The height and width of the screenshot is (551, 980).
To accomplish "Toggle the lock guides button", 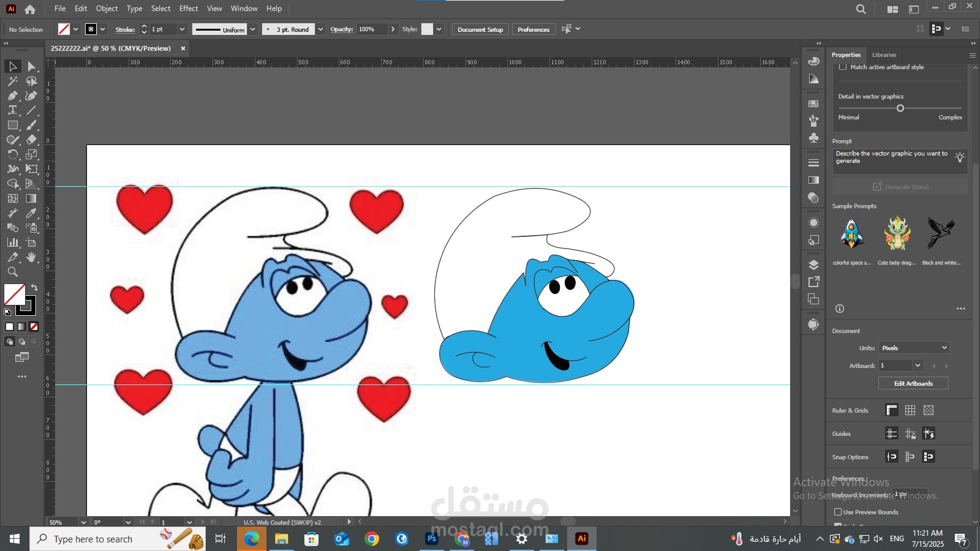I will pos(910,433).
